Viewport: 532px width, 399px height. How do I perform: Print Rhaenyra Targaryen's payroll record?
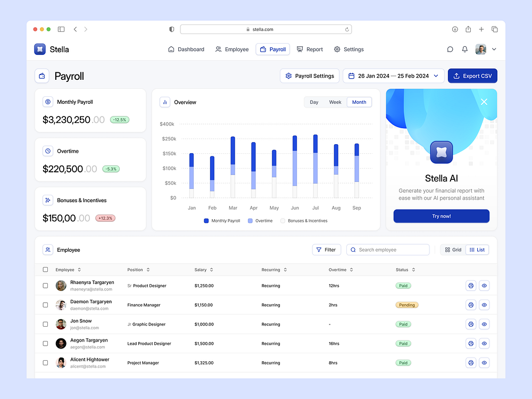(471, 286)
